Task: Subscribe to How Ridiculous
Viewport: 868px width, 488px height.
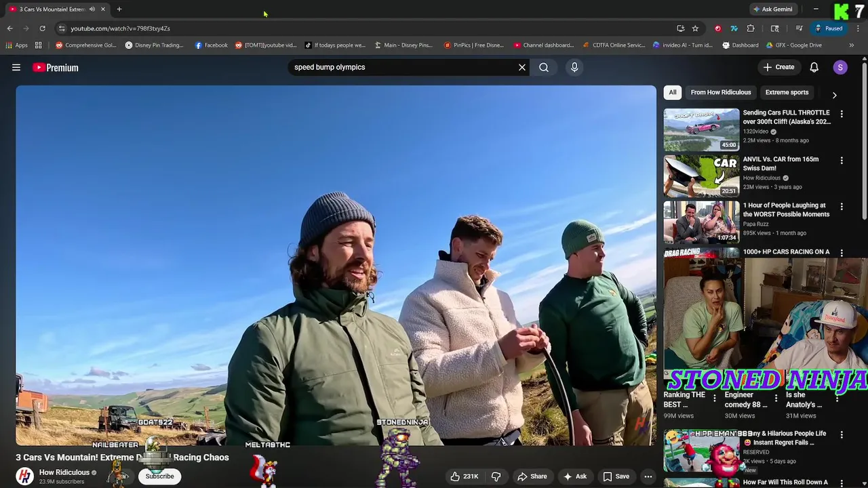Action: [160, 476]
